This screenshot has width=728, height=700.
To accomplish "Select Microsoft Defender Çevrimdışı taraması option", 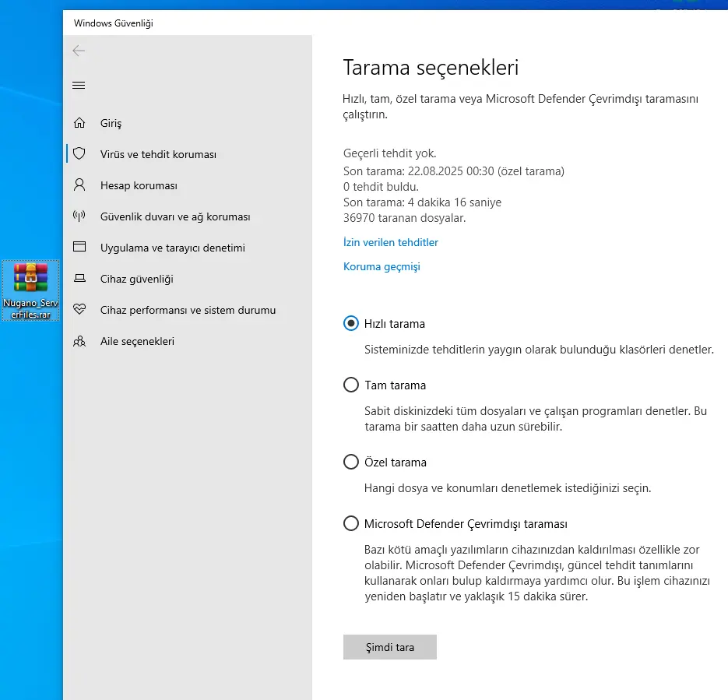I will coord(351,523).
